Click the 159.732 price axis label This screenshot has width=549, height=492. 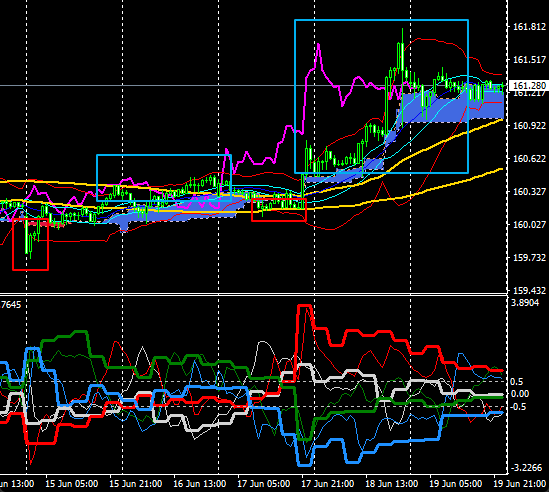(529, 258)
